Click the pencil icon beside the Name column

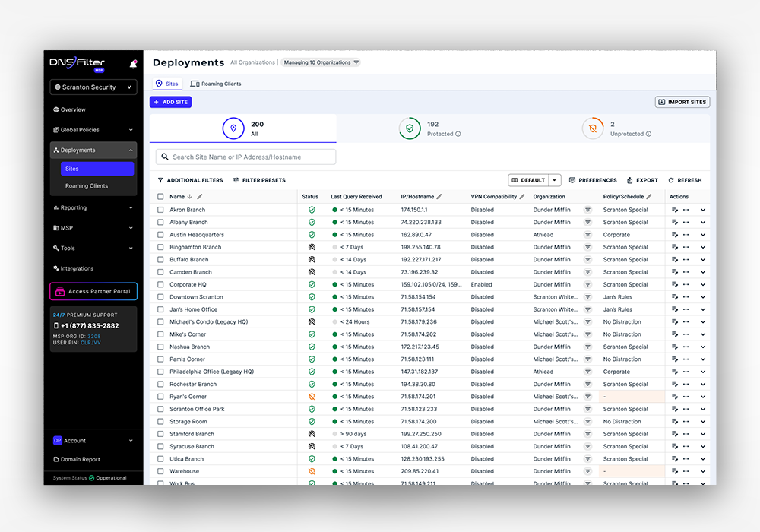point(200,197)
